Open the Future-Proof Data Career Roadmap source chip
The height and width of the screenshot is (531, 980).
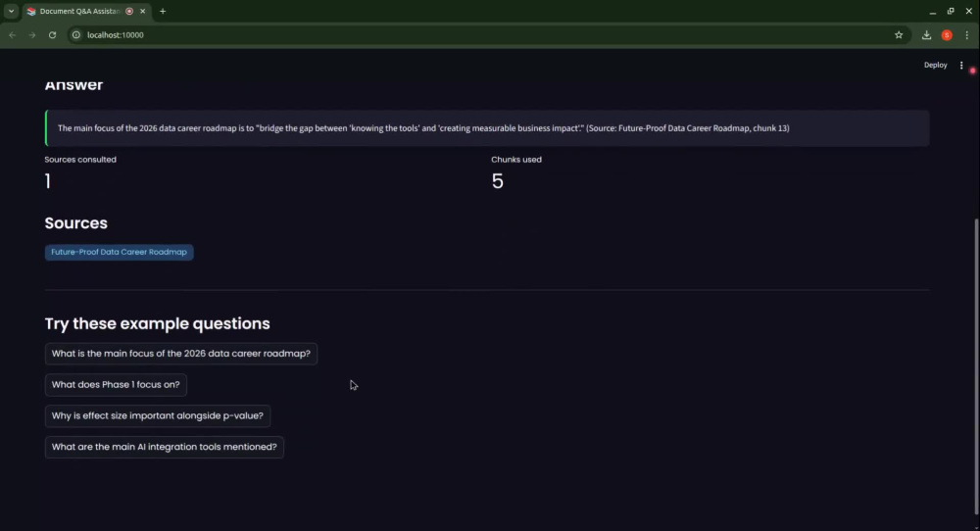(x=119, y=252)
